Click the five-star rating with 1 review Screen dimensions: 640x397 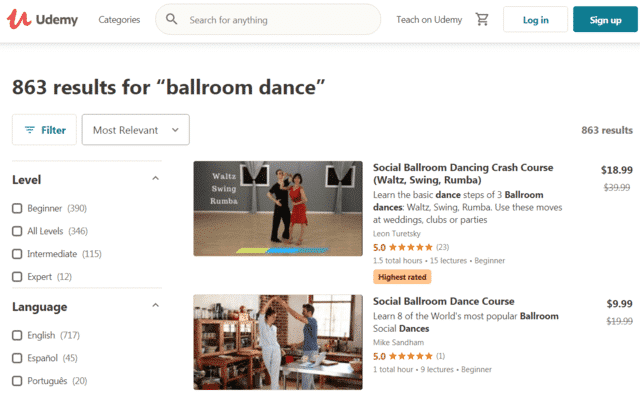[409, 356]
